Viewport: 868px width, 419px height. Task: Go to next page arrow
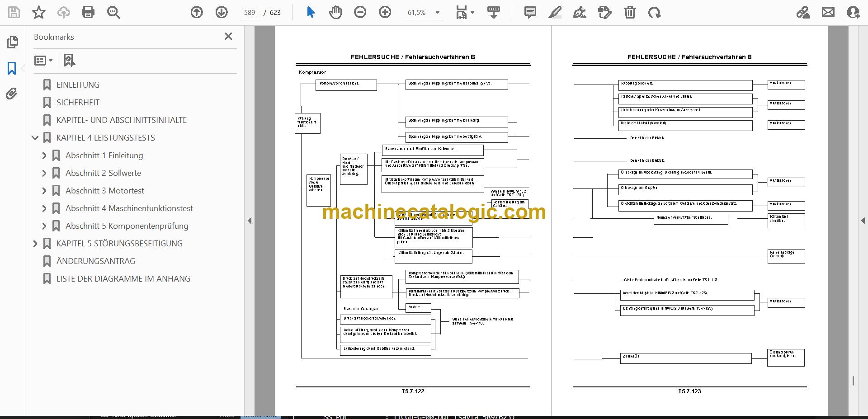tap(222, 12)
